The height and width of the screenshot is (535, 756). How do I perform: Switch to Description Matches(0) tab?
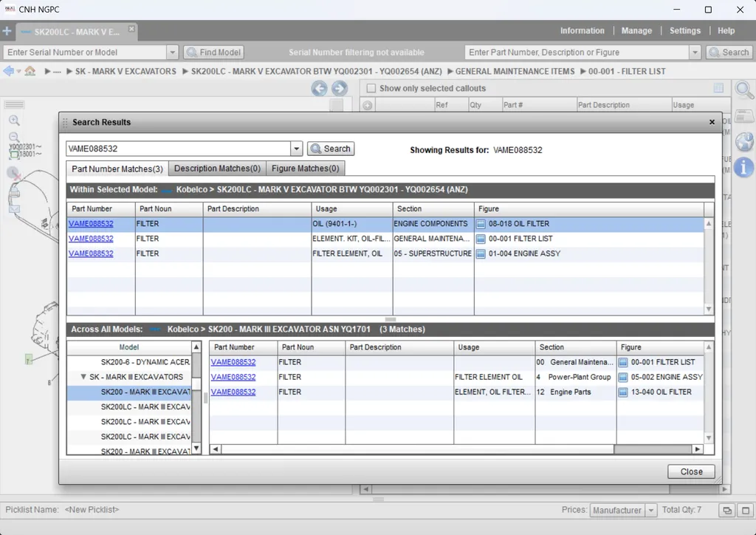pos(217,168)
